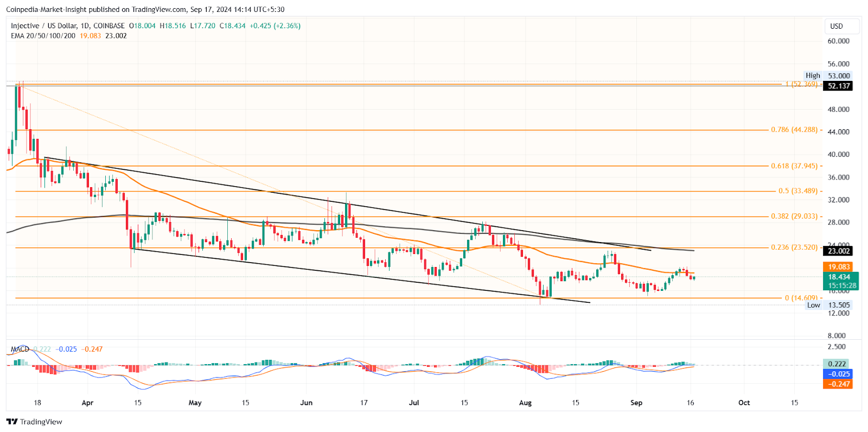Click the May date on time axis
The width and height of the screenshot is (868, 432).
coord(195,403)
